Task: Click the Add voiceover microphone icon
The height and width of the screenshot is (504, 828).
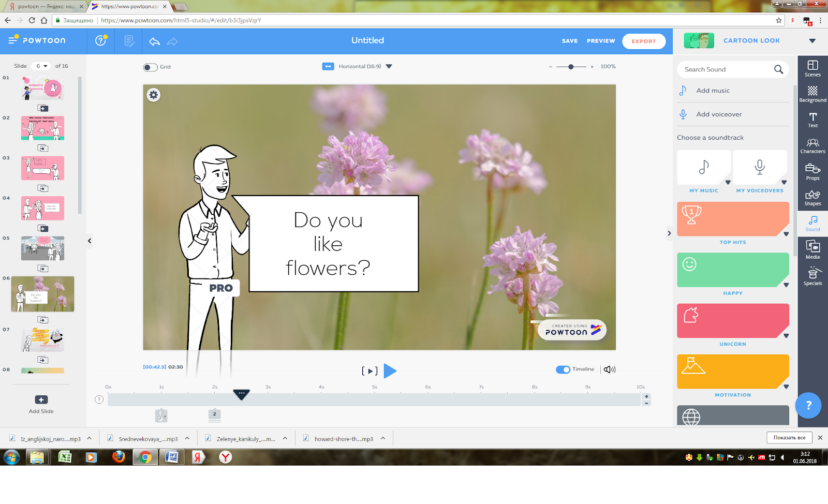Action: coord(683,114)
